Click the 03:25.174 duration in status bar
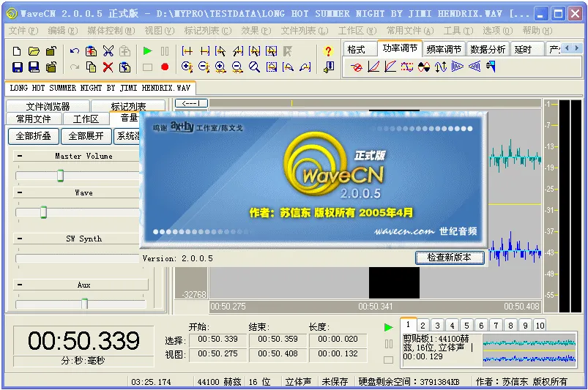 pos(151,382)
